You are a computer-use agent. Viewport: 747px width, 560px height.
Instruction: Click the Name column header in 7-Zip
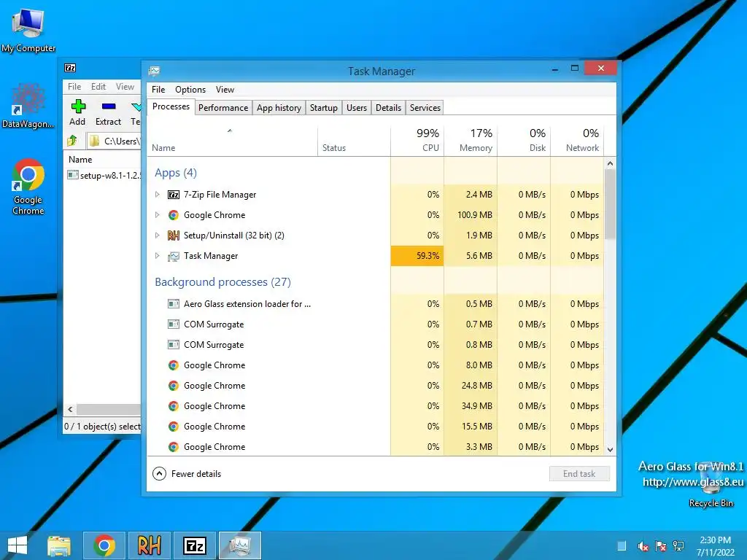coord(102,160)
